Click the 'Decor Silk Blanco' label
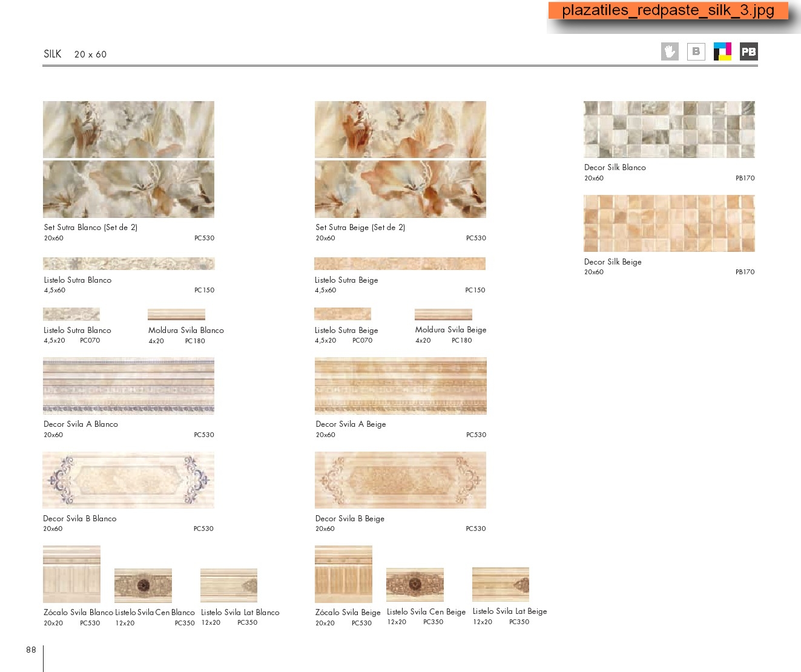Image resolution: width=801 pixels, height=672 pixels. pyautogui.click(x=615, y=168)
